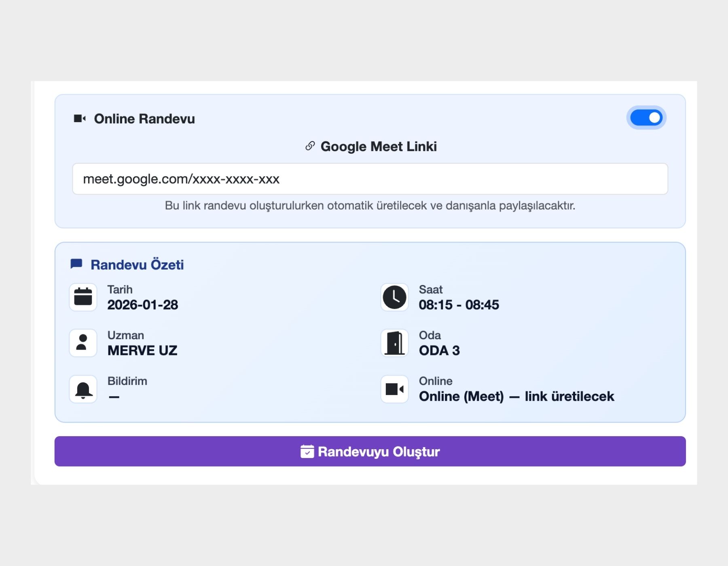Click the door icon beside Oda
Screen dimensions: 728x566
click(x=394, y=343)
